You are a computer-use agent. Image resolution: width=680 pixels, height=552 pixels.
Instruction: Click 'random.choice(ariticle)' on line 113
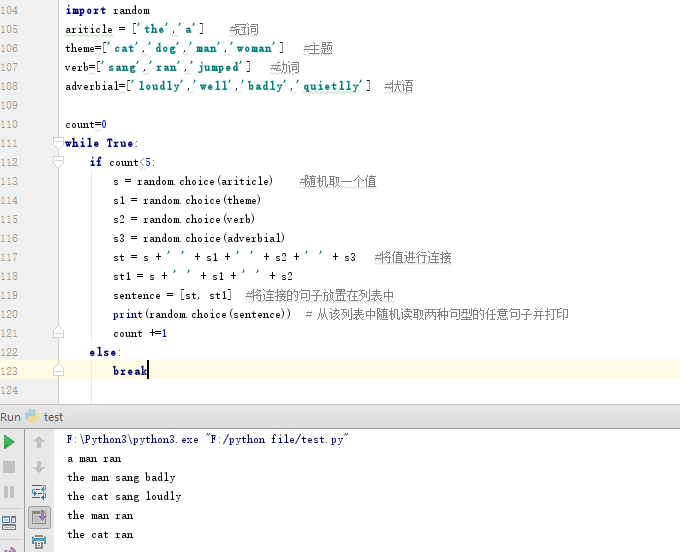(205, 181)
